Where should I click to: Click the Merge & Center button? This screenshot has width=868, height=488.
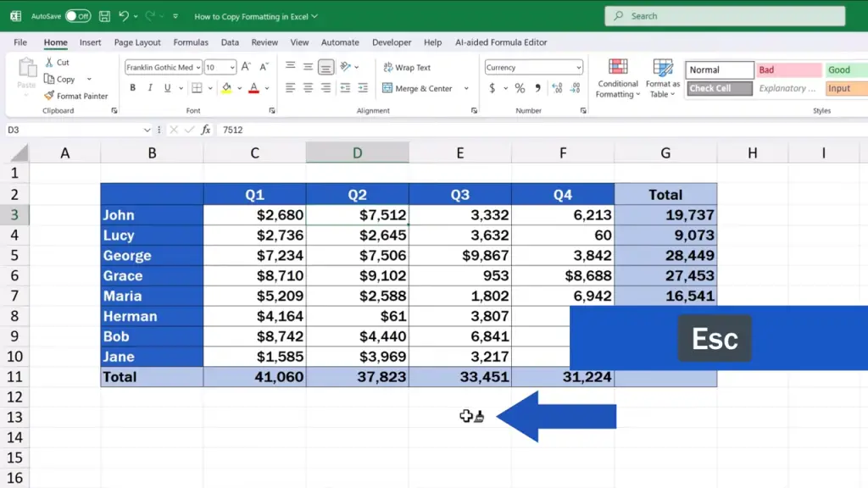click(417, 88)
